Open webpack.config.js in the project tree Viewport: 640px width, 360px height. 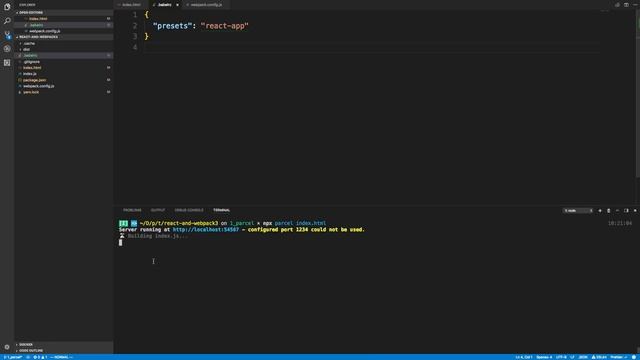[64, 86]
